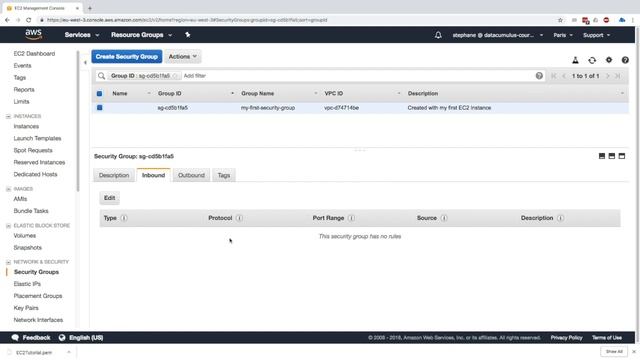This screenshot has height=360, width=640.
Task: Click the language globe icon
Action: click(62, 338)
